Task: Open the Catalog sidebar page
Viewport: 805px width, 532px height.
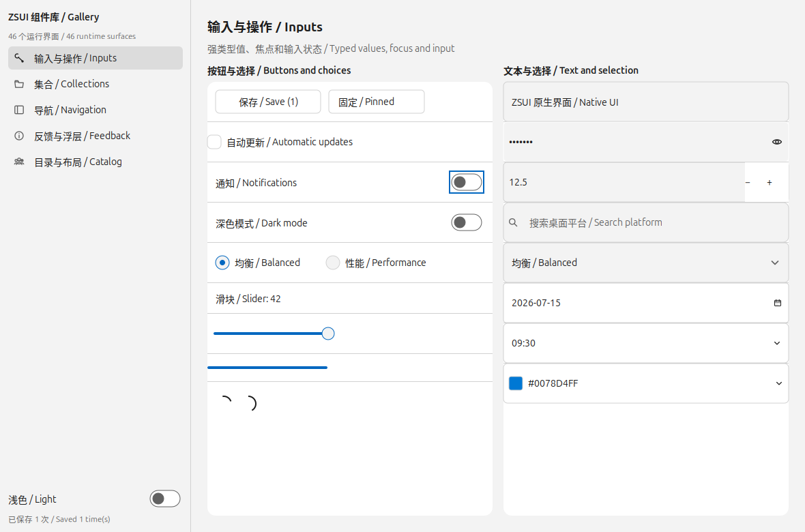Action: click(96, 162)
